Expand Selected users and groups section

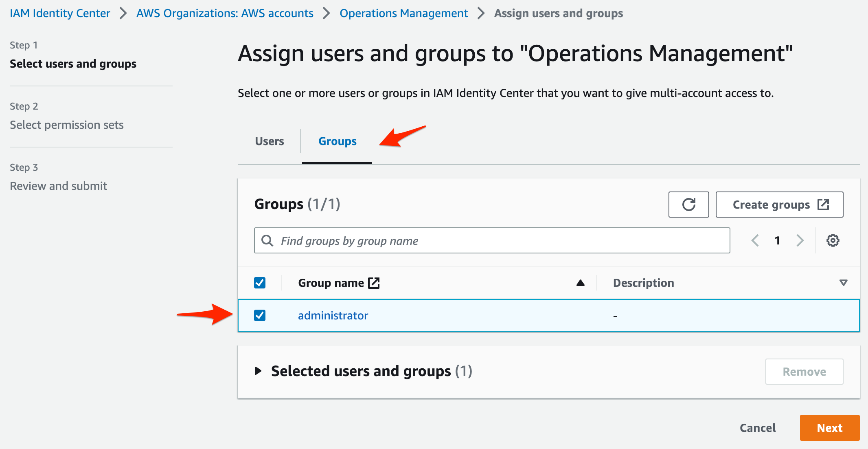pyautogui.click(x=258, y=371)
